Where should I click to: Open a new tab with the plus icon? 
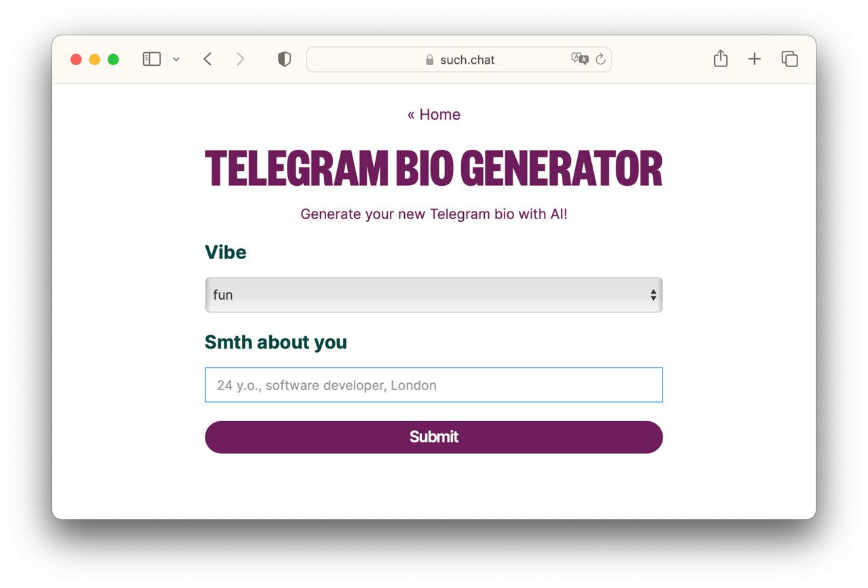(x=754, y=59)
